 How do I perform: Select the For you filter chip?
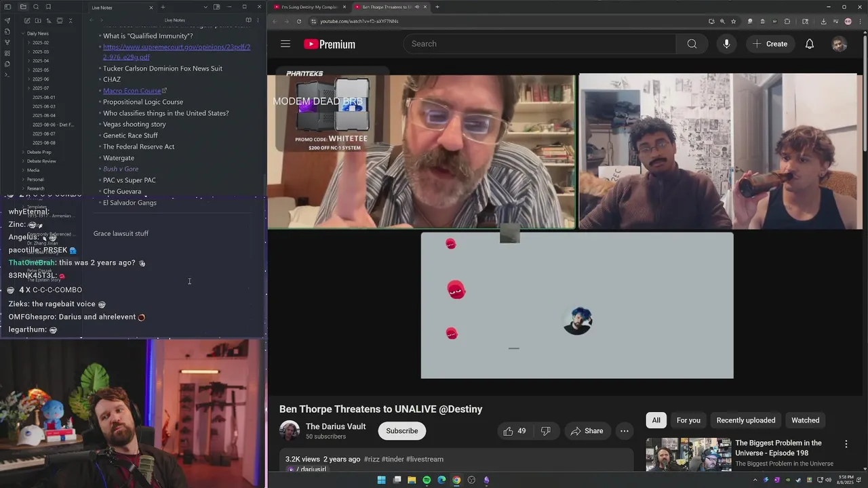point(688,420)
